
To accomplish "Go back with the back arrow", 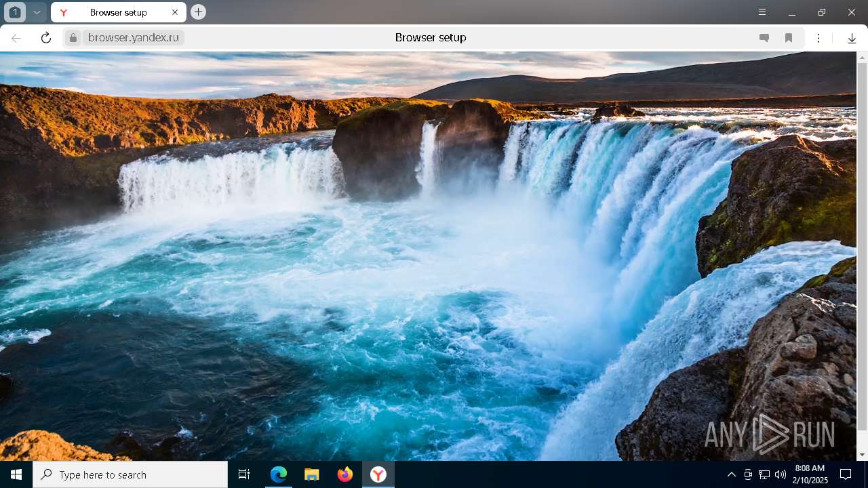I will [16, 38].
